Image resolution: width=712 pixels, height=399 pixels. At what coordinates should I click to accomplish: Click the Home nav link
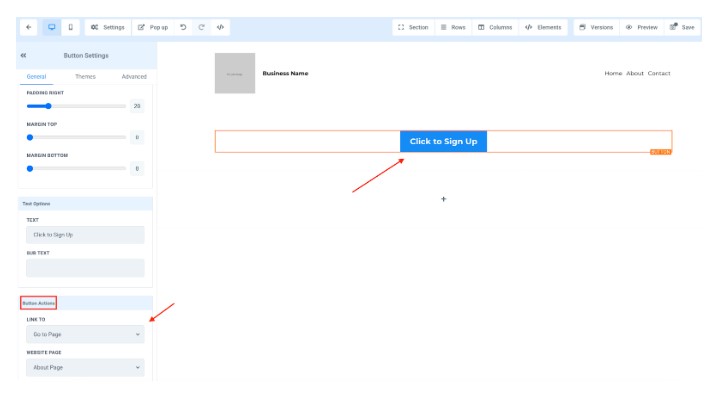coord(613,73)
